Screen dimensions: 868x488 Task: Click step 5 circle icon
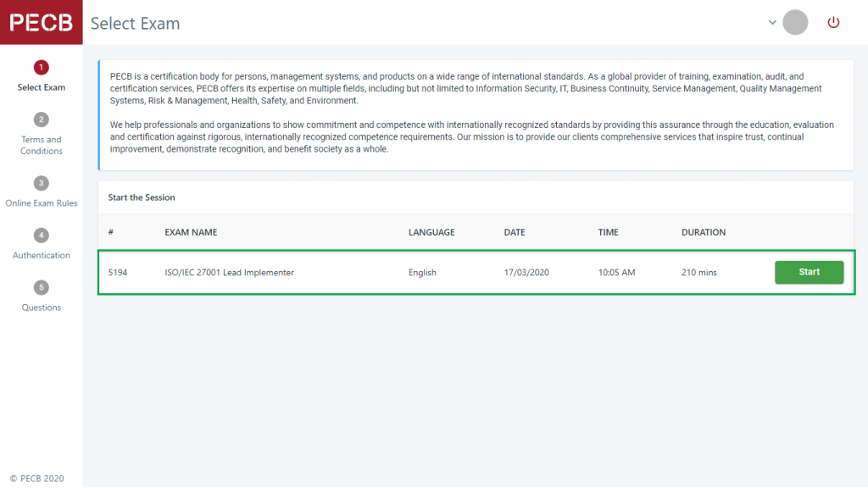tap(42, 287)
